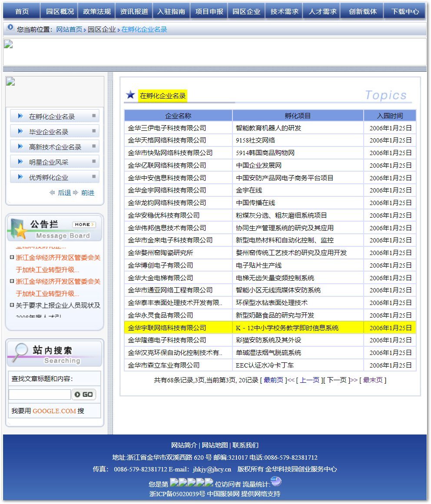
Task: Click the arrow icon beside 明星企业风采
Action: click(20, 162)
